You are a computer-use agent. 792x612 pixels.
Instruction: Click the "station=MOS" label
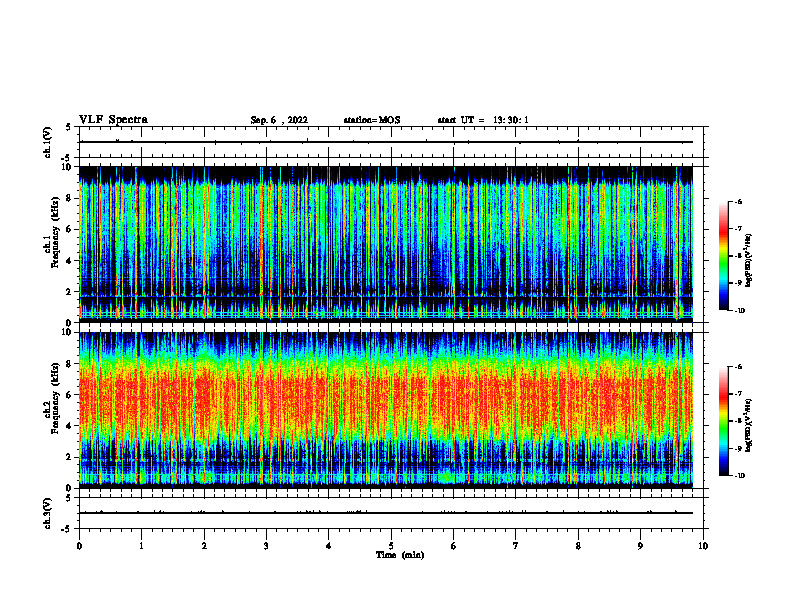372,120
